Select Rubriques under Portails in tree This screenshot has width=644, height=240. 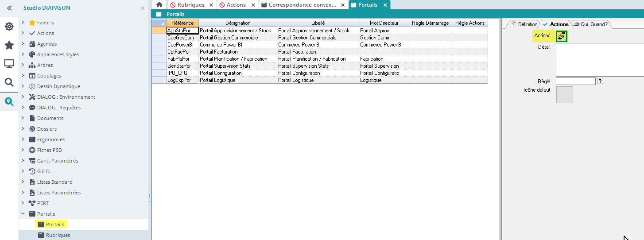coord(58,235)
